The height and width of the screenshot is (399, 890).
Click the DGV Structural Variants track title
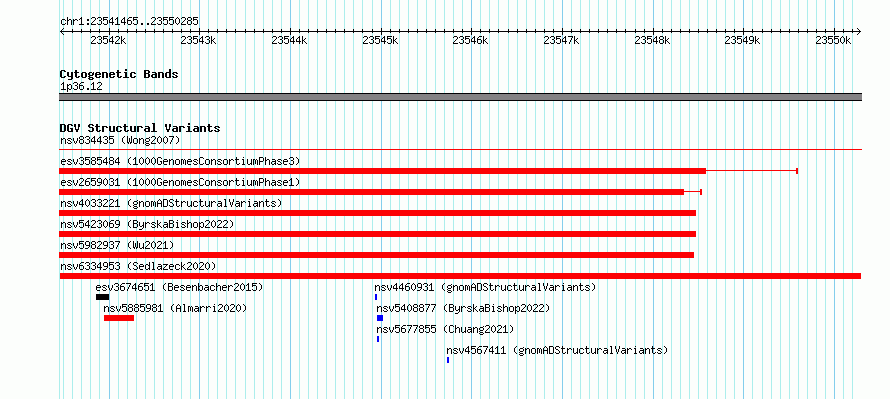[140, 128]
